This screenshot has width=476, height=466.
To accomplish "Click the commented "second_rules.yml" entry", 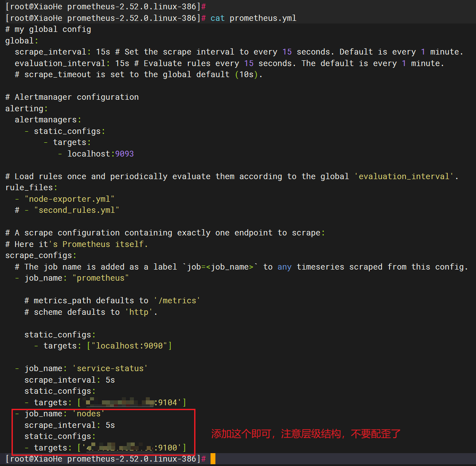I will [67, 210].
